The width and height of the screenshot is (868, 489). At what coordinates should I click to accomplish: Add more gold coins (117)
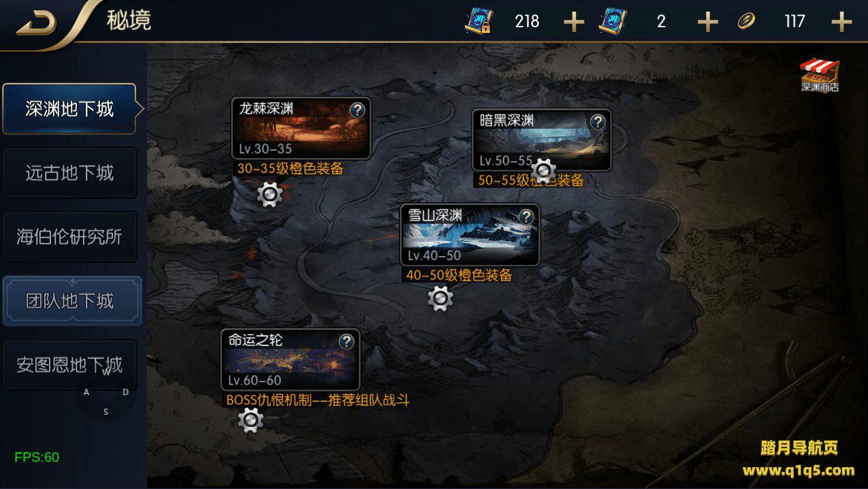[842, 22]
